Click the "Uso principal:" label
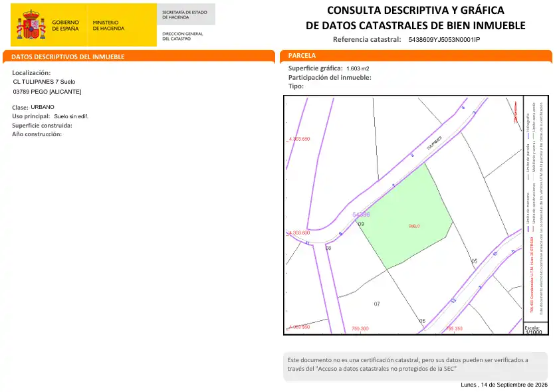The width and height of the screenshot is (557, 392). (31, 116)
